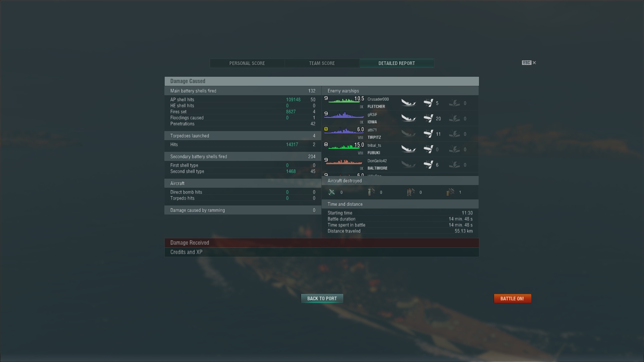Close the report with ESC X
This screenshot has width=644, height=362.
[529, 63]
